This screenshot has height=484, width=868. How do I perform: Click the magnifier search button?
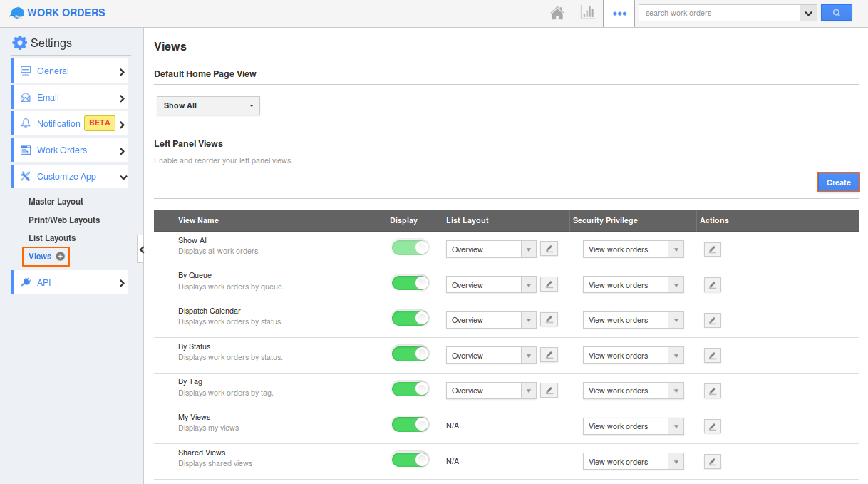tap(836, 13)
